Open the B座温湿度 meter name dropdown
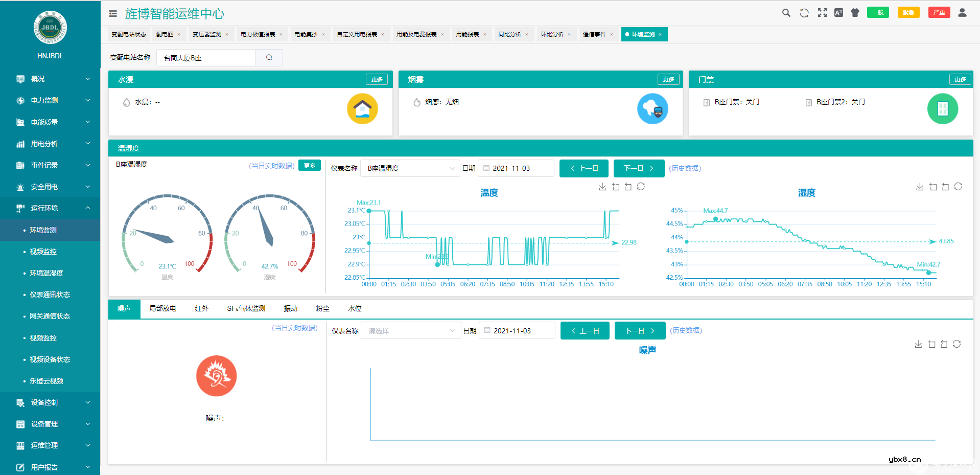This screenshot has height=475, width=980. (410, 168)
